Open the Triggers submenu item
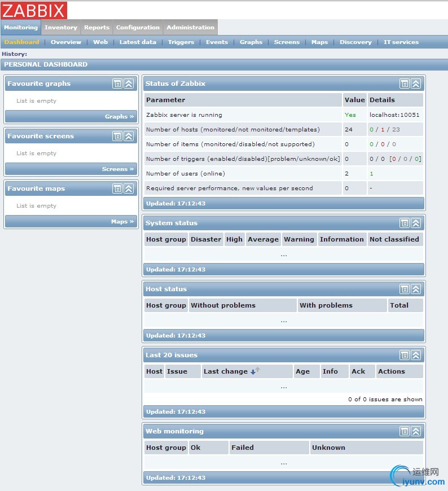Image resolution: width=448 pixels, height=491 pixels. (181, 42)
